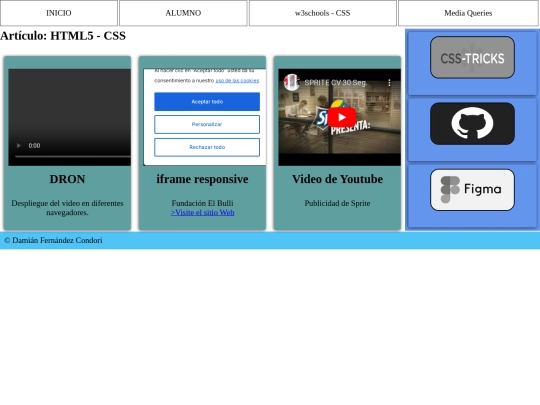Click the Sprite channel avatar icon
This screenshot has width=540, height=405.
click(x=291, y=82)
